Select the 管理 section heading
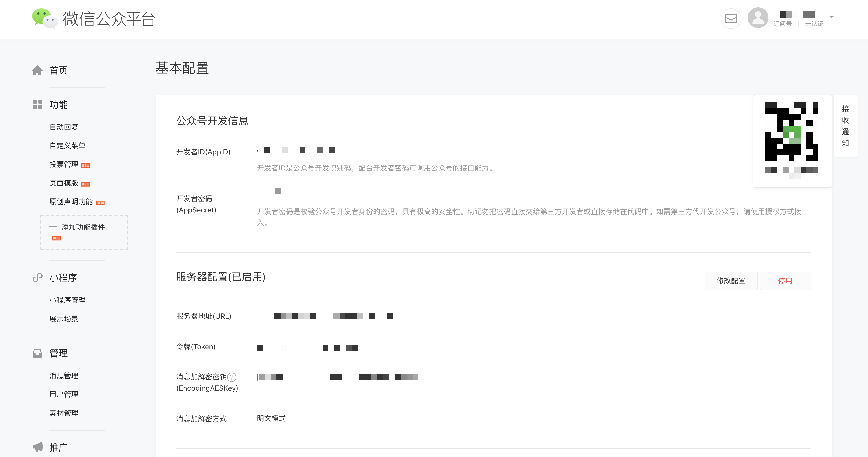868x457 pixels. click(58, 353)
